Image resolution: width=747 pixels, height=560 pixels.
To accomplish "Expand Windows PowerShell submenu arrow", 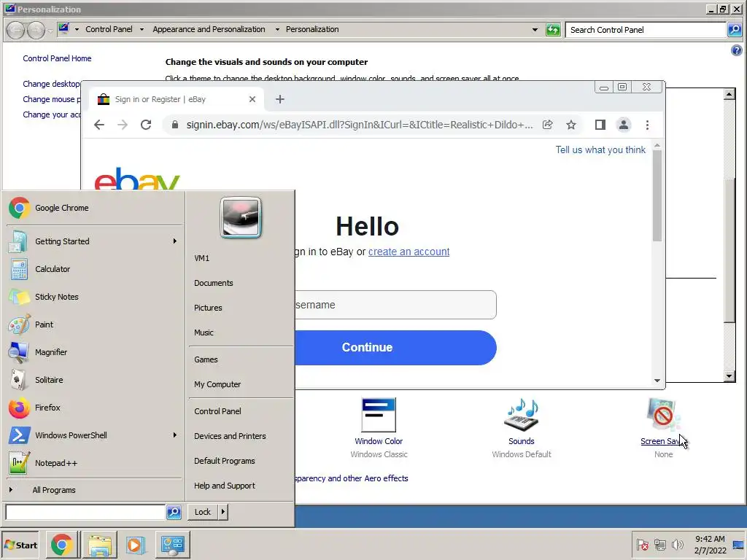I will click(175, 435).
